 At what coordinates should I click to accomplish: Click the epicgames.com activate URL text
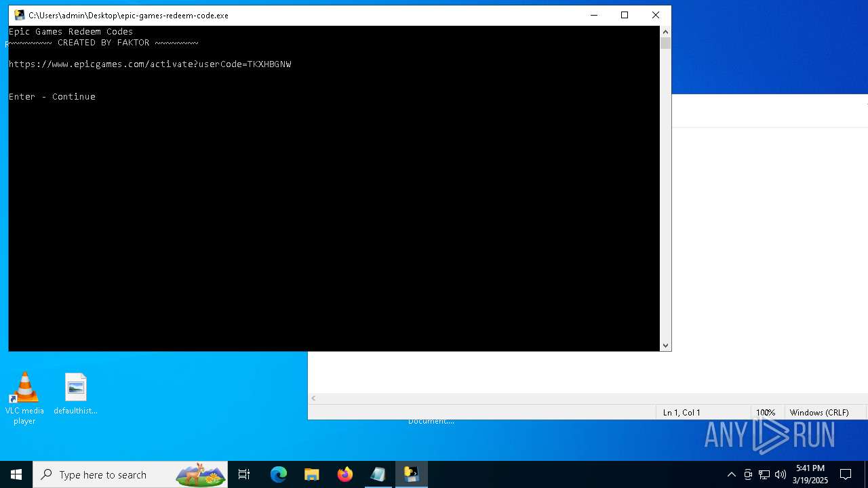pos(150,64)
